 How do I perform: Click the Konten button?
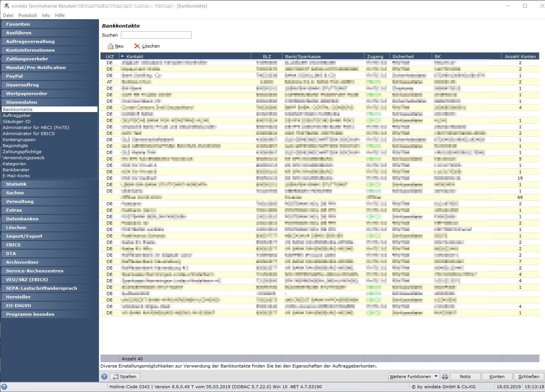coord(497,377)
